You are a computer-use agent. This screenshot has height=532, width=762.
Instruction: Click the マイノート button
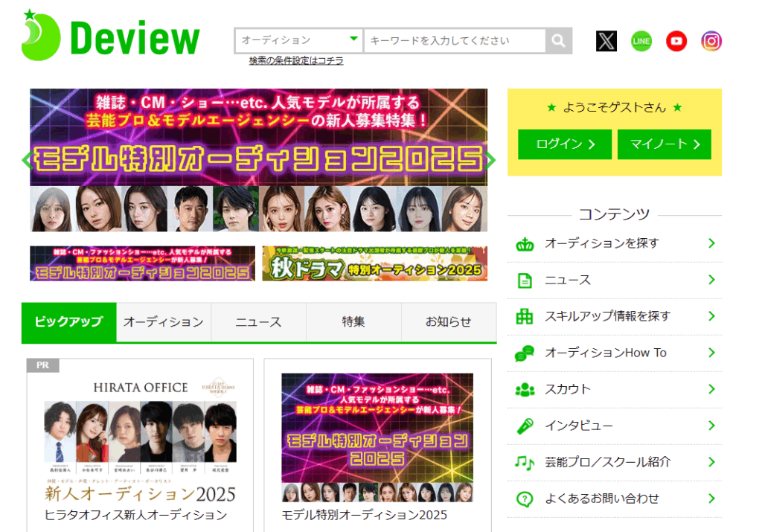pos(664,144)
